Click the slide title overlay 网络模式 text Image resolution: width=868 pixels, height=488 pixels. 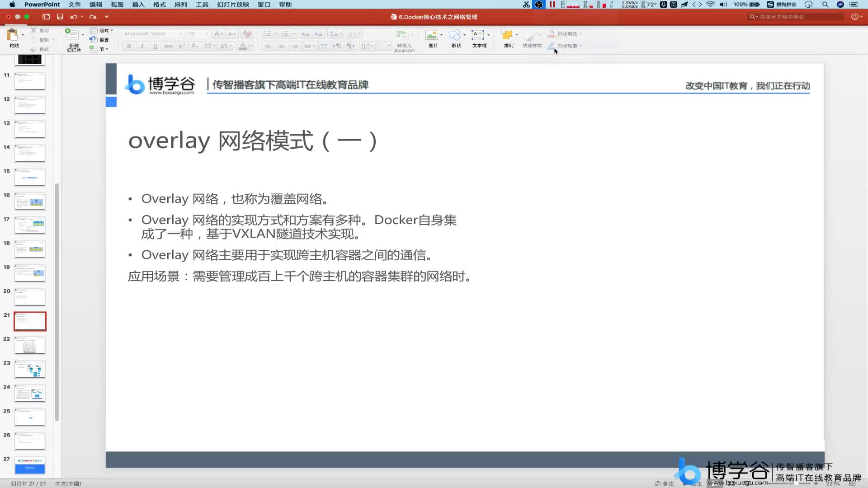click(x=253, y=141)
